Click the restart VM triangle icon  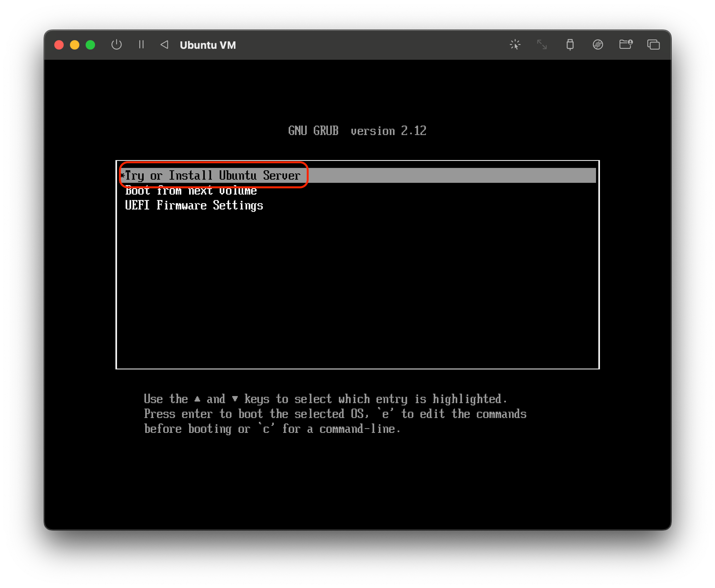coord(164,45)
